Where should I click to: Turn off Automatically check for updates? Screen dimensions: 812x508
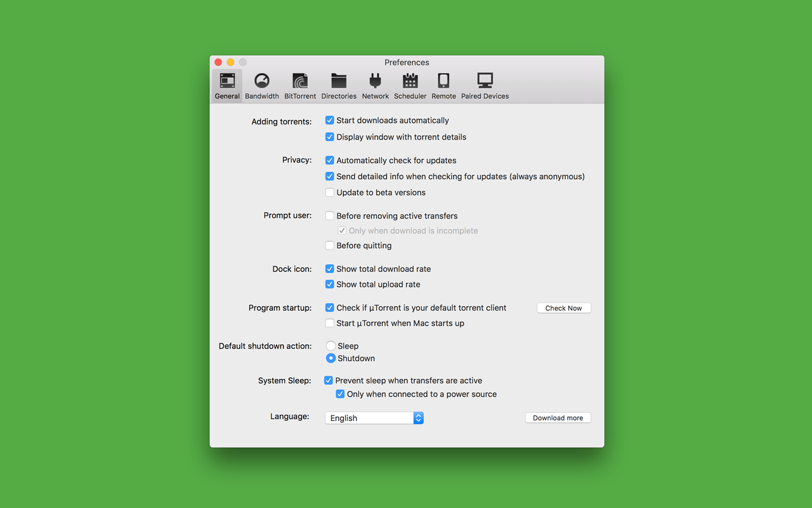(x=330, y=160)
